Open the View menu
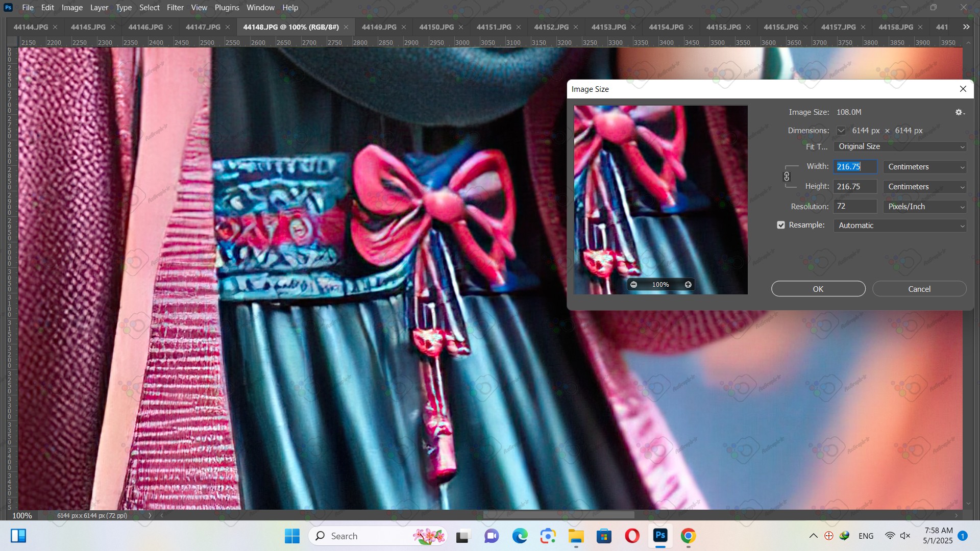This screenshot has width=980, height=551. (x=199, y=8)
